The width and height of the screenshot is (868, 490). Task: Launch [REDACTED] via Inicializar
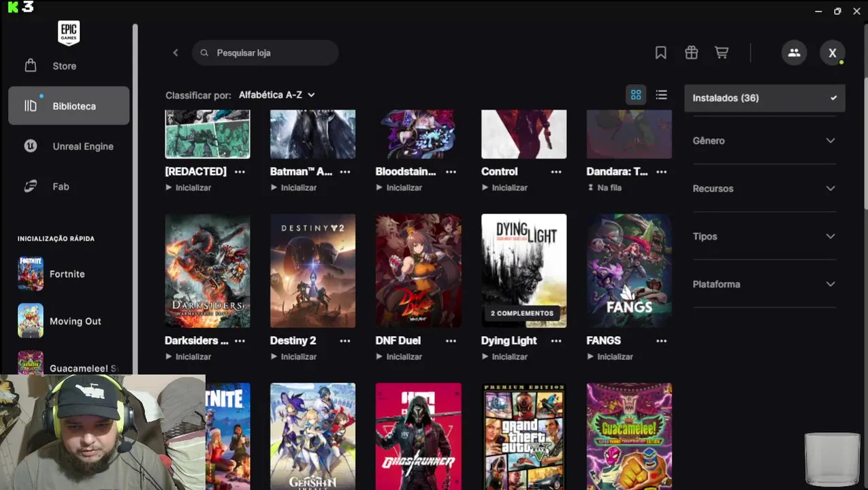tap(189, 187)
